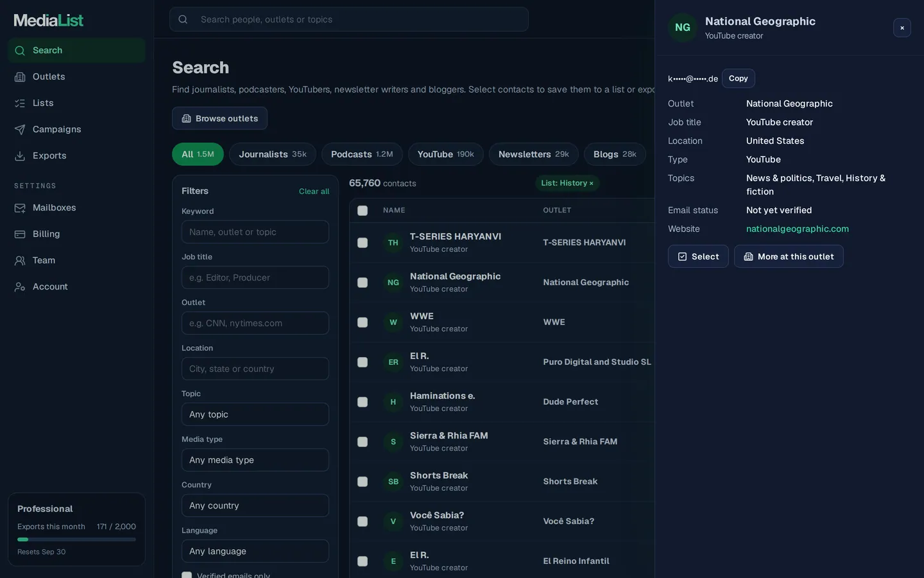Switch to the Journalists tab
This screenshot has width=924, height=578.
click(x=273, y=154)
